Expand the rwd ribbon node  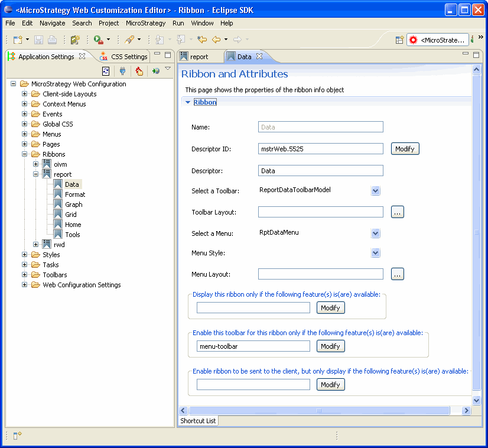(x=36, y=245)
